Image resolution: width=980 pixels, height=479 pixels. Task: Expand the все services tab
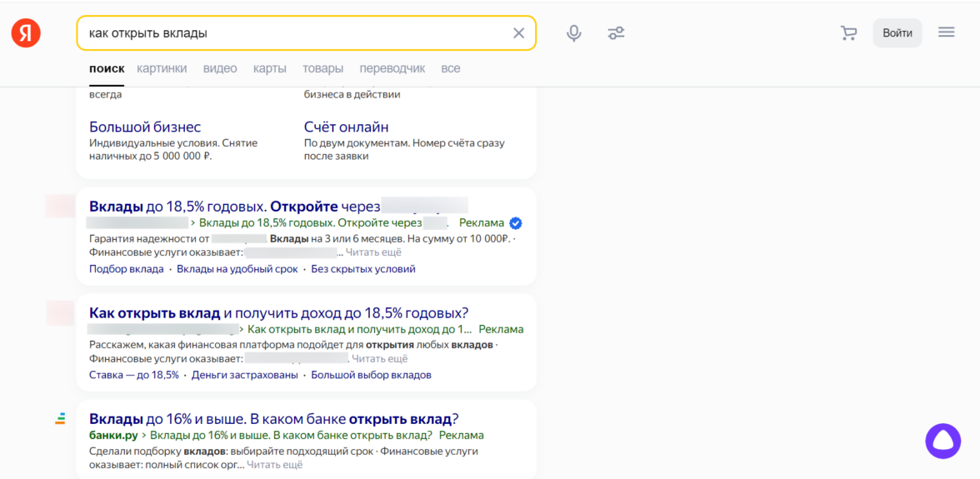click(x=451, y=68)
